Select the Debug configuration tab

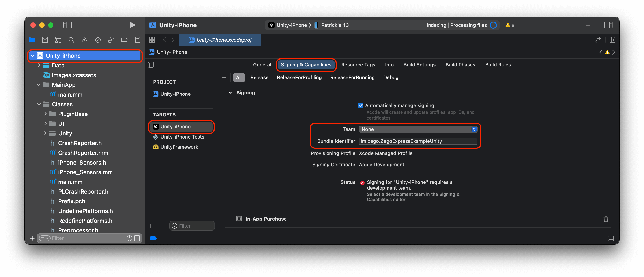[391, 77]
